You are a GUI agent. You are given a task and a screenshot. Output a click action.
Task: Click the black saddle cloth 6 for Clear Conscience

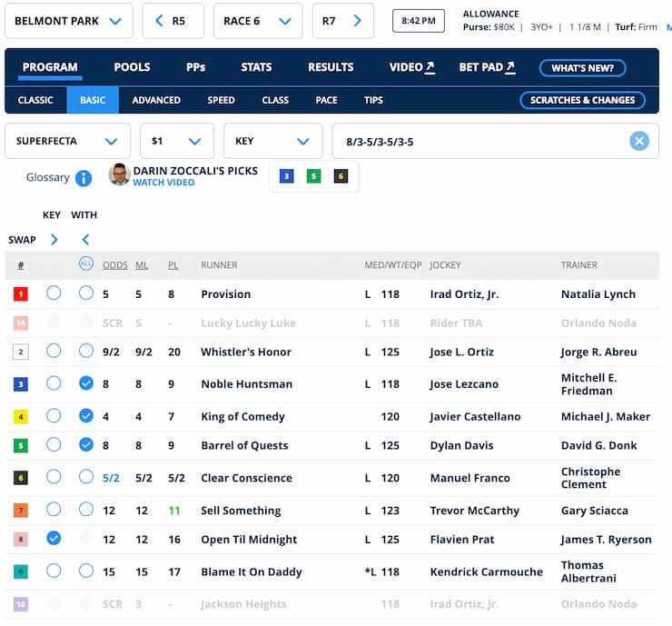21,478
